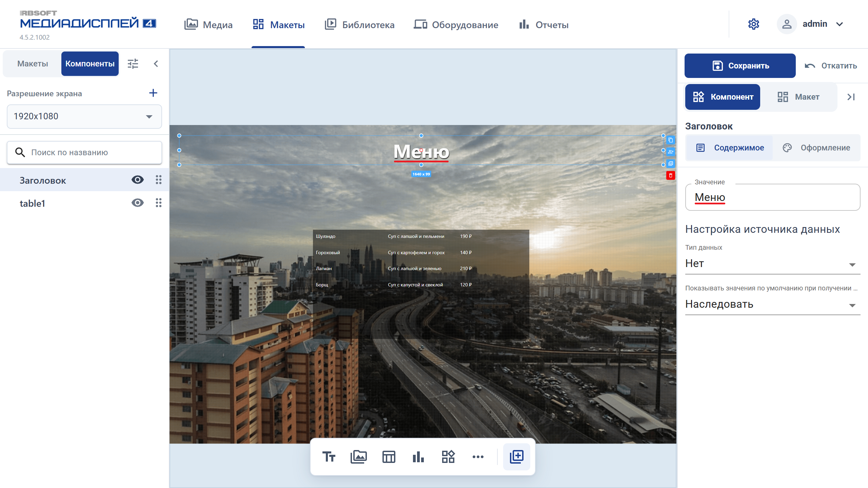Open the Библиотека section
Image resolution: width=868 pixels, height=488 pixels.
click(x=359, y=25)
